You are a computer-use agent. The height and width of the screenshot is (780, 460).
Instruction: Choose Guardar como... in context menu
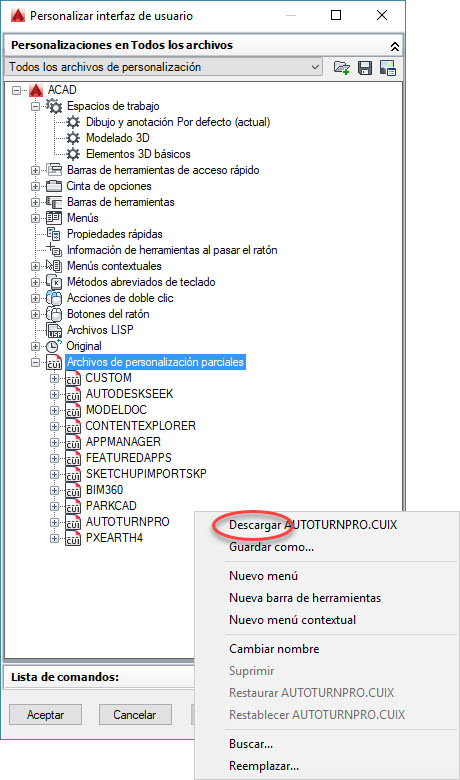(x=271, y=547)
